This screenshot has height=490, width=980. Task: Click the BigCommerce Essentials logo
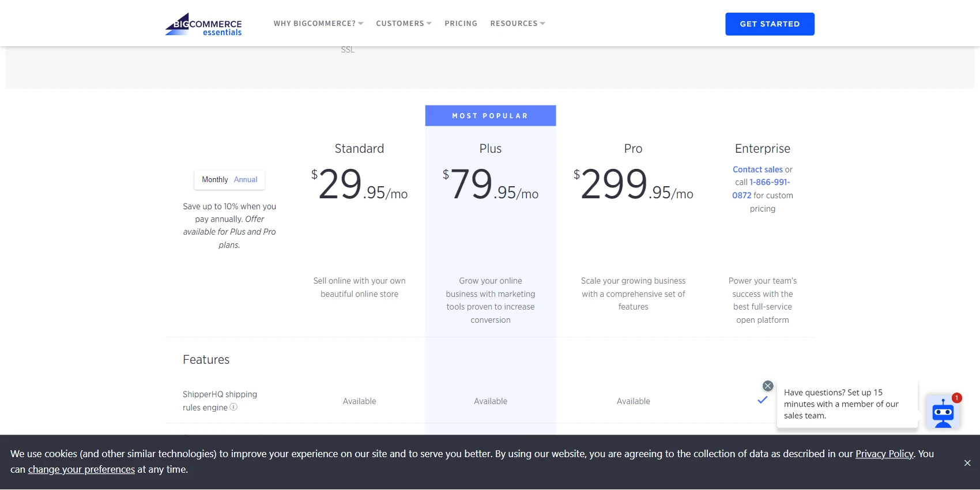pos(203,24)
